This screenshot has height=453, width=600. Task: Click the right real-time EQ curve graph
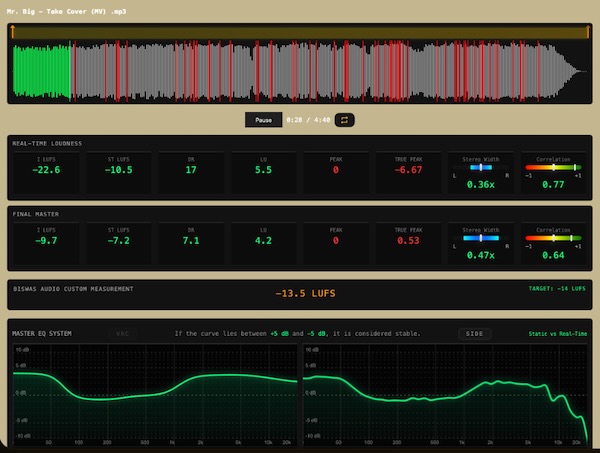coord(445,395)
